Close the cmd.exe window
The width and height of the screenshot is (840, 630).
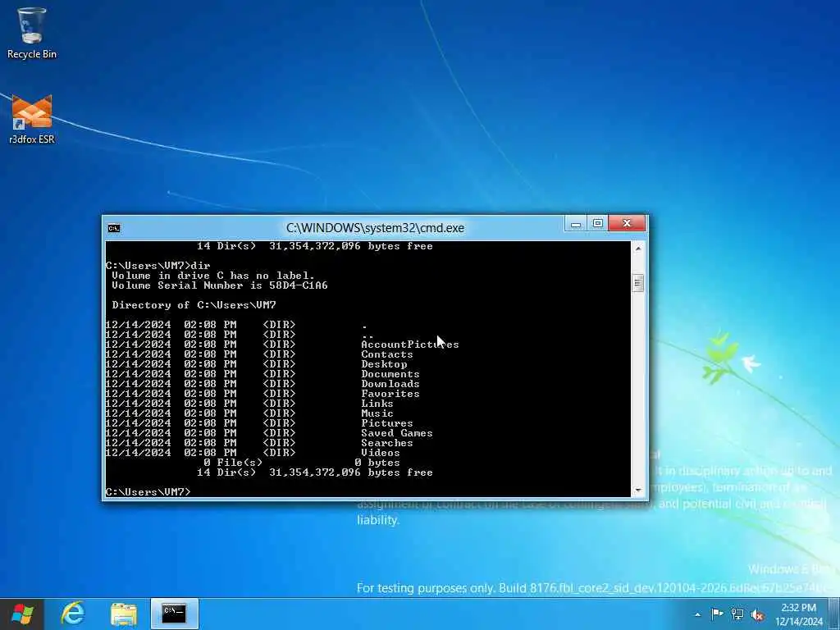627,224
